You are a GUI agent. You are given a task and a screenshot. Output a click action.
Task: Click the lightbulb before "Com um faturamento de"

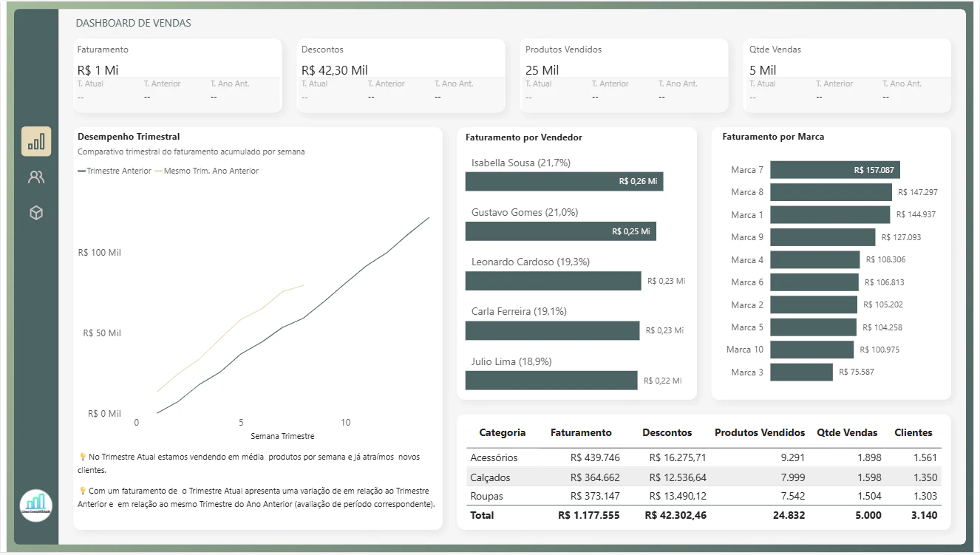(x=82, y=491)
